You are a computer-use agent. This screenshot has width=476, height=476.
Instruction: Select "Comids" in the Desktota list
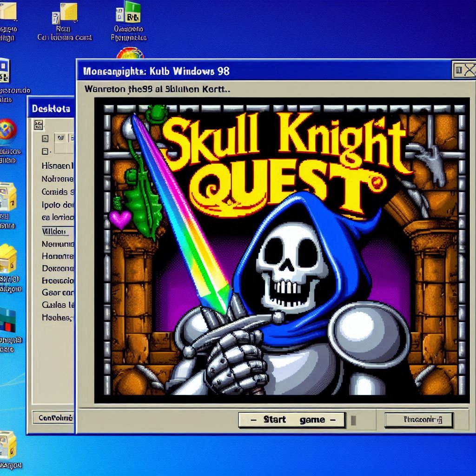58,192
